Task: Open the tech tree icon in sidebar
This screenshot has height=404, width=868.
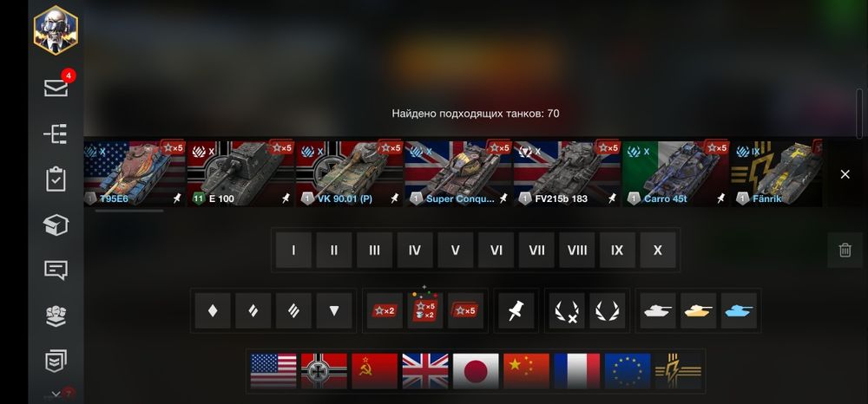Action: (56, 134)
